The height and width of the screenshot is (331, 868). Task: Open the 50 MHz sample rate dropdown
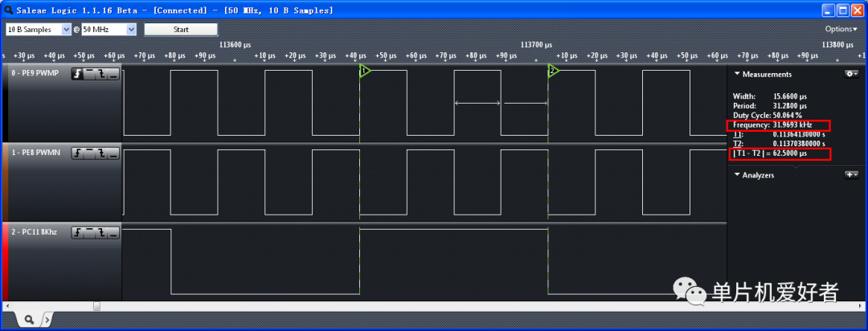pyautogui.click(x=108, y=30)
